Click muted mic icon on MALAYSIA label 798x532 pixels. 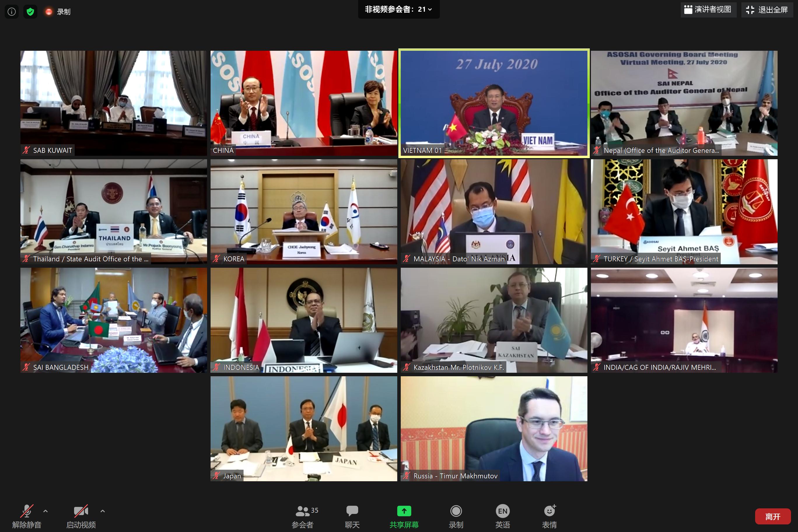[407, 258]
